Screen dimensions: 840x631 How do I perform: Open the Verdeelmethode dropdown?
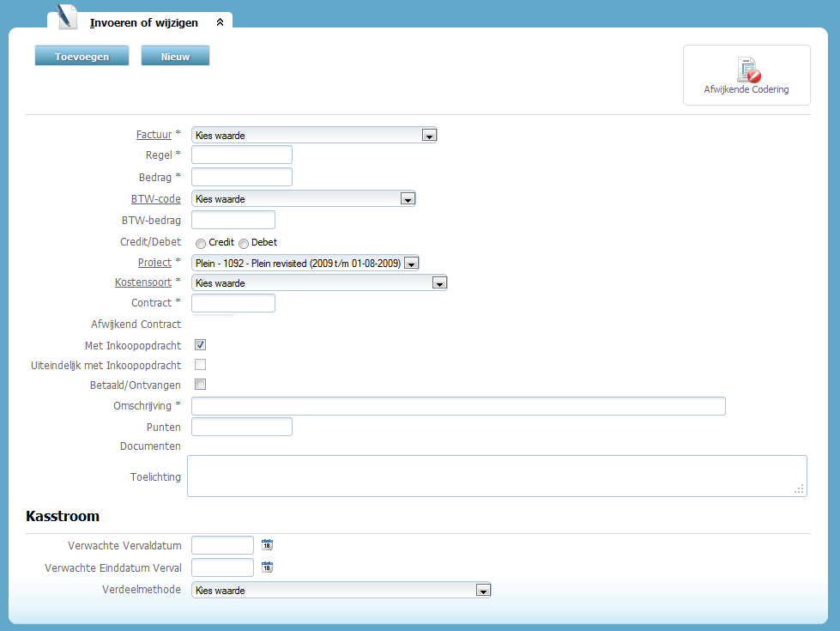pyautogui.click(x=483, y=590)
